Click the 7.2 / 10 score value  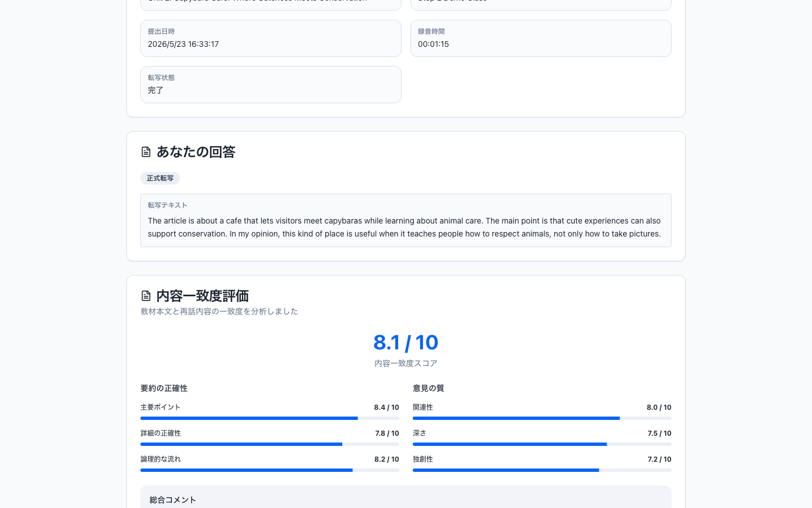coord(660,459)
